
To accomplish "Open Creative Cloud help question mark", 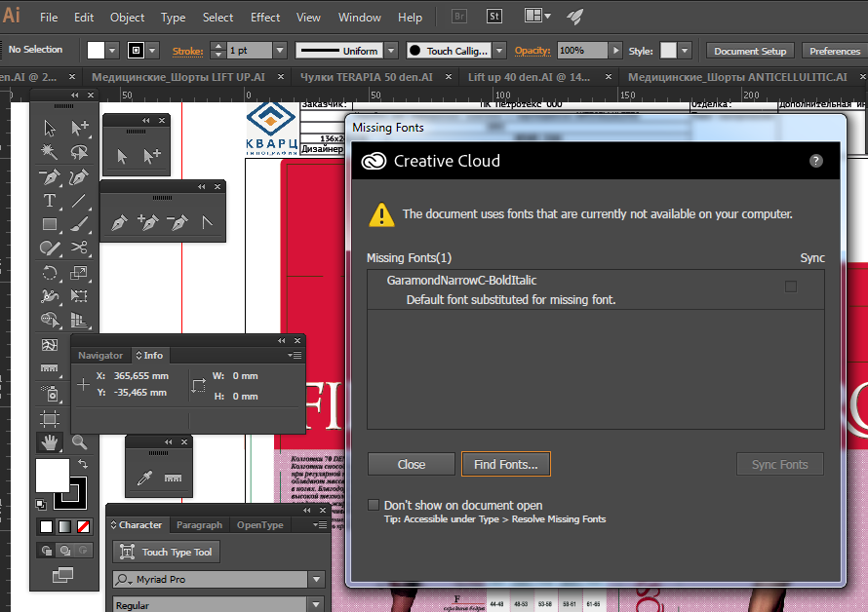I will [x=816, y=161].
